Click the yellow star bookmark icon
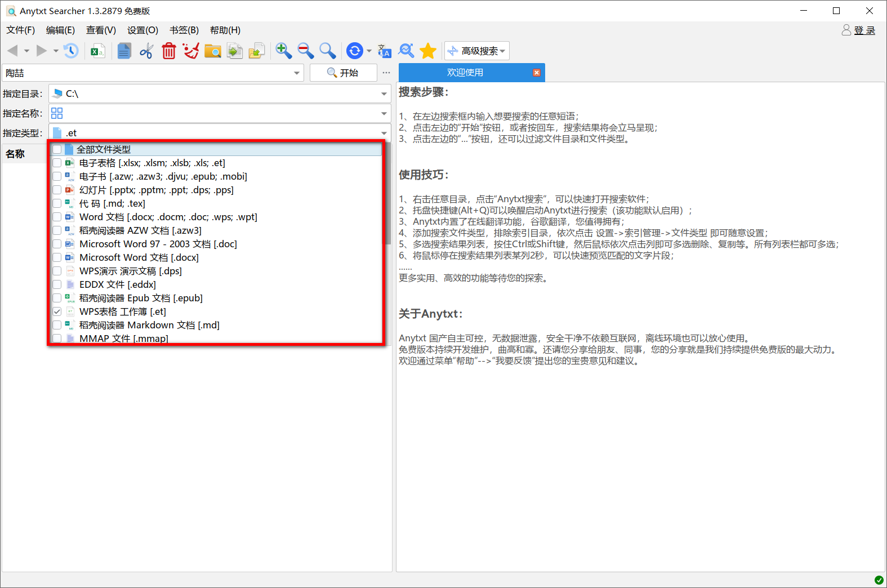 428,51
